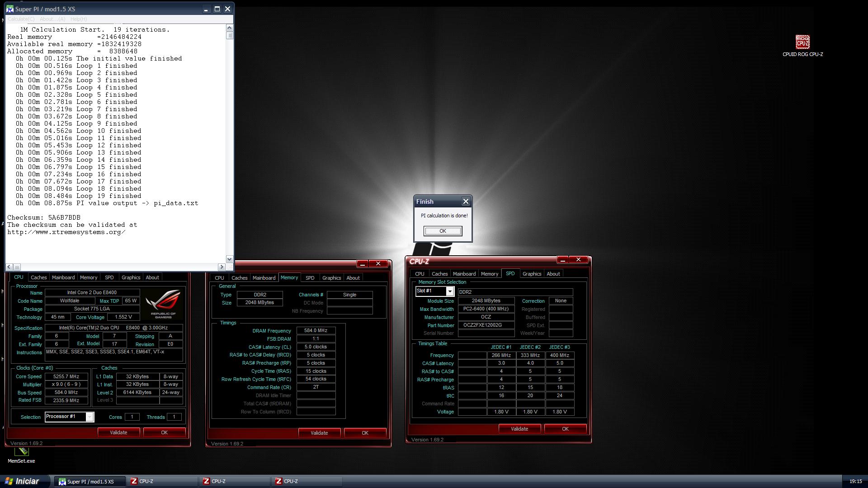Click the Super PI title bar icon

[x=9, y=9]
